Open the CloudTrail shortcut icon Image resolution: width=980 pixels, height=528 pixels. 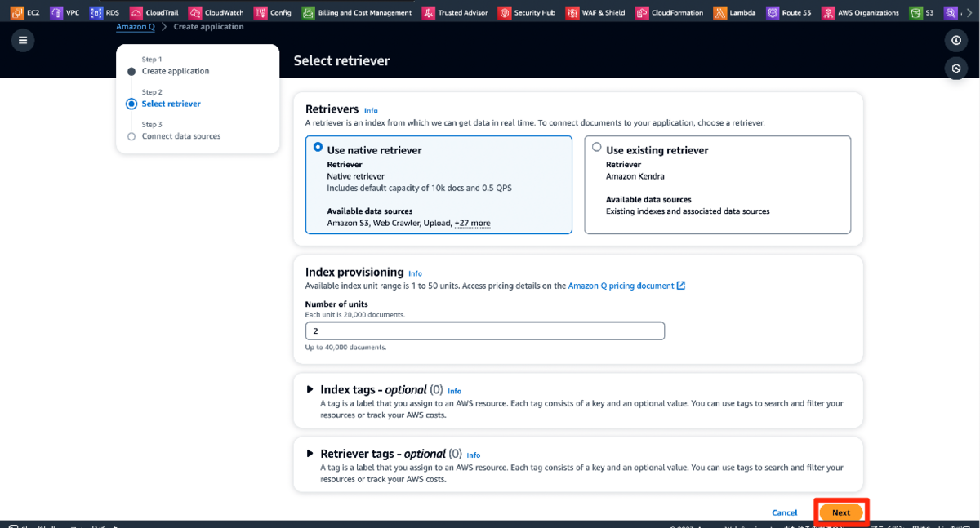(x=136, y=13)
